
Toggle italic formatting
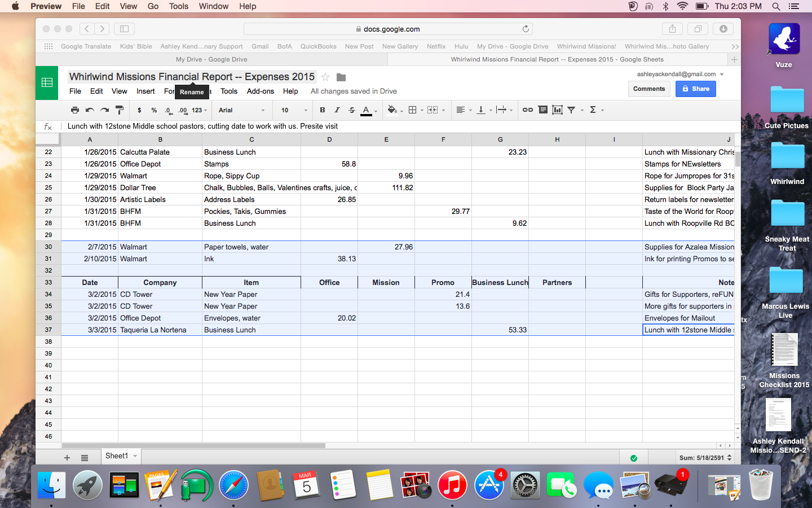tap(337, 110)
